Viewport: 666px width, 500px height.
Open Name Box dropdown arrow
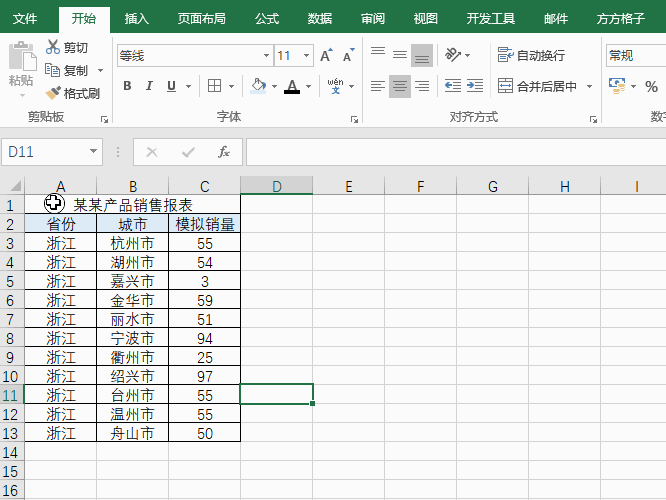click(x=93, y=151)
